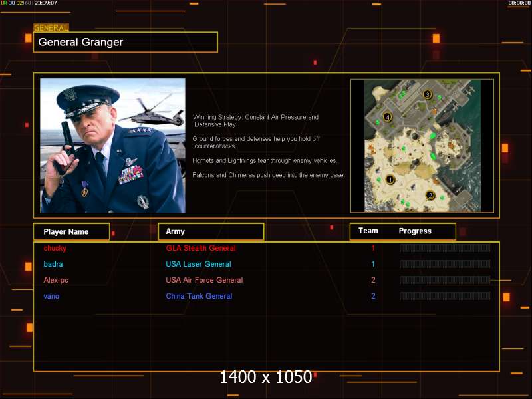Screen dimensions: 532x399
Task: Click USA Air Force General army entry
Action: point(204,280)
